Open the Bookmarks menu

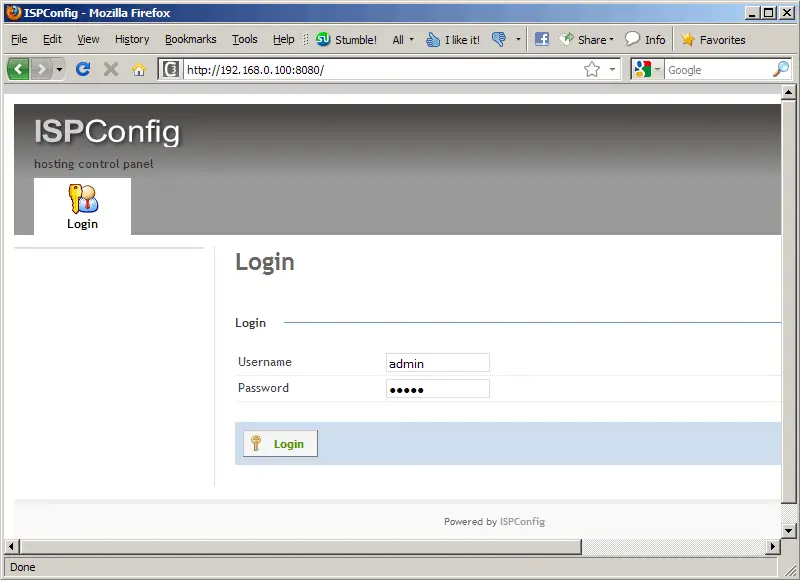(190, 39)
